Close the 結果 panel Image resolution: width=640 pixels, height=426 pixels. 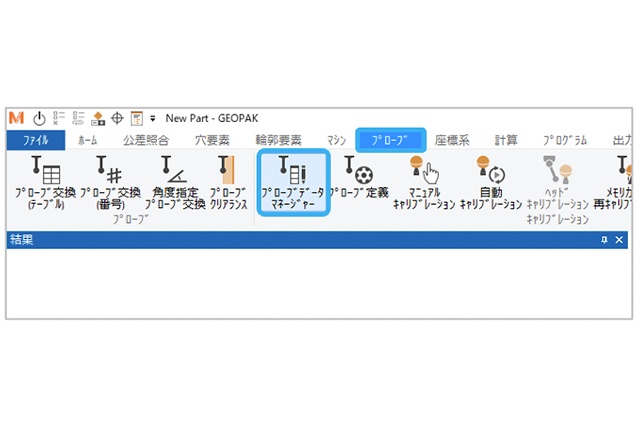tap(619, 240)
